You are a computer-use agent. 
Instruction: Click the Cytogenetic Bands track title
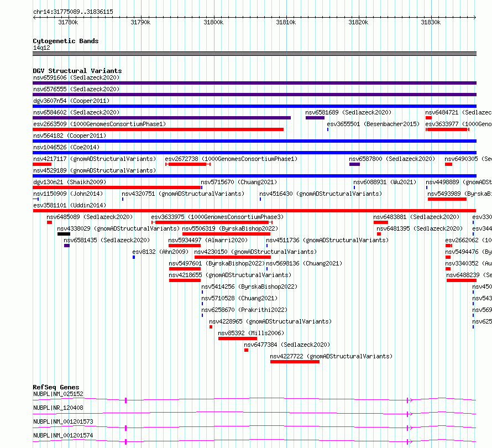coord(66,41)
